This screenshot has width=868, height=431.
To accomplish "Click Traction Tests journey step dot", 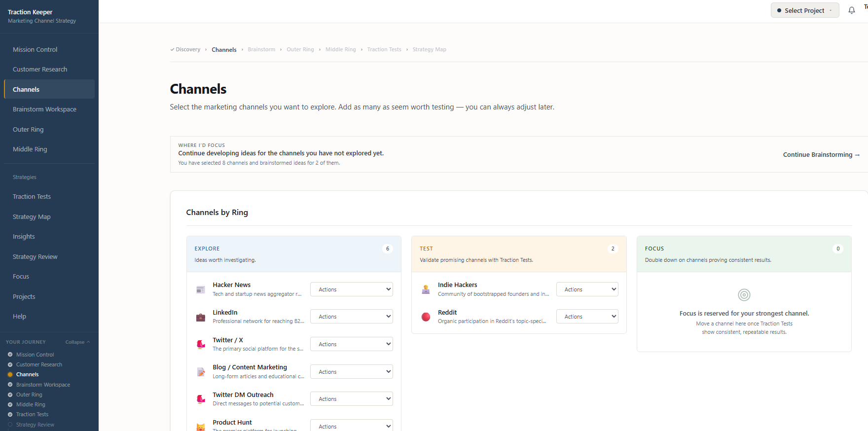I will (x=10, y=414).
